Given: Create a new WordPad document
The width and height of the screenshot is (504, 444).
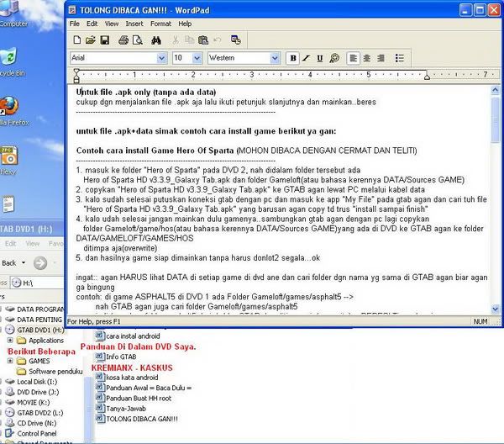Looking at the screenshot, I should coord(77,40).
